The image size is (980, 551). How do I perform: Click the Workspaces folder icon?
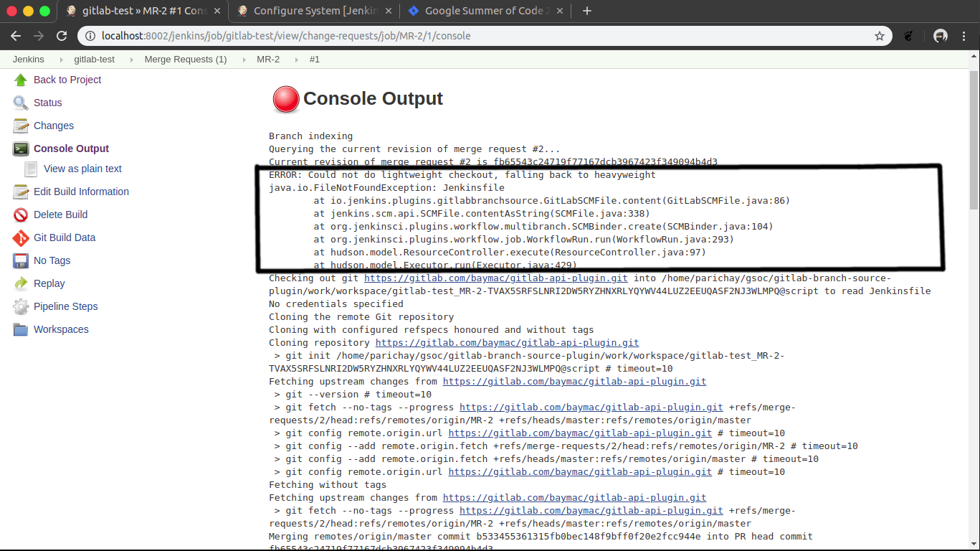click(21, 329)
